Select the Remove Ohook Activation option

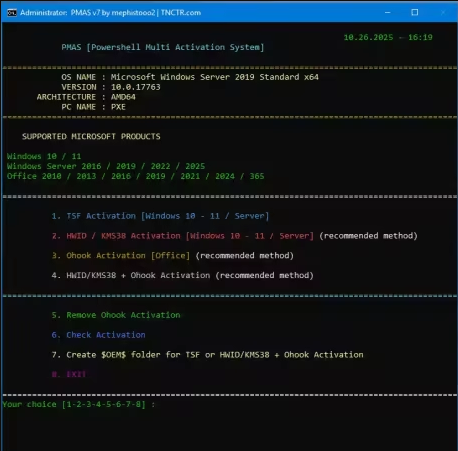point(116,315)
